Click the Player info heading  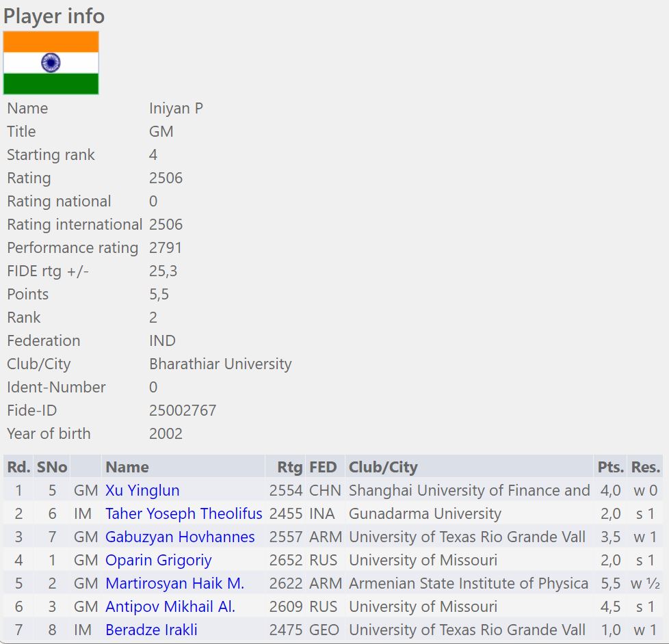pos(54,16)
